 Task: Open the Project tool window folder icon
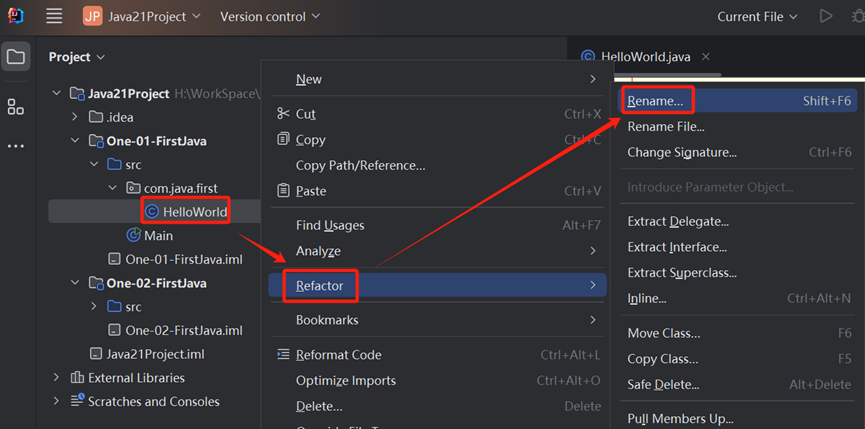(x=15, y=56)
